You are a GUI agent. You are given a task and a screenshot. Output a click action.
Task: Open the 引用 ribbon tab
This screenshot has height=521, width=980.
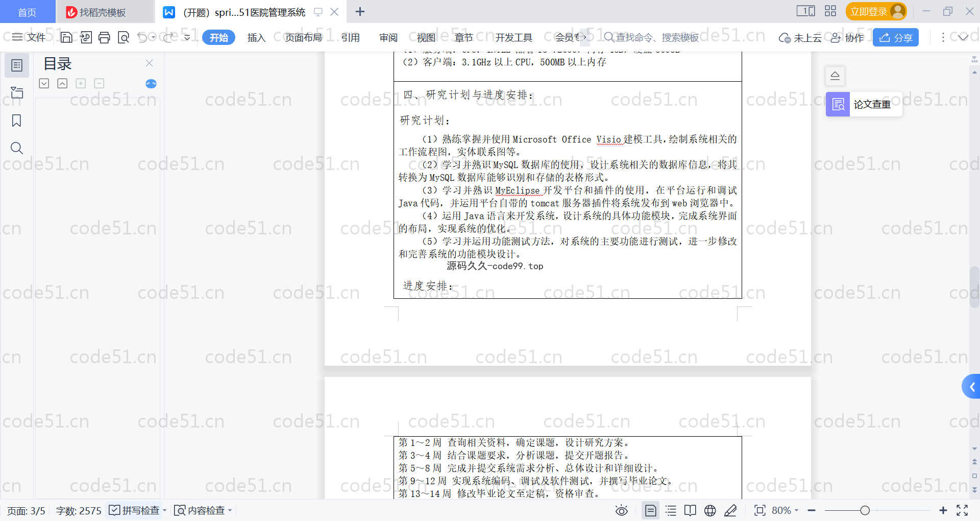point(351,37)
